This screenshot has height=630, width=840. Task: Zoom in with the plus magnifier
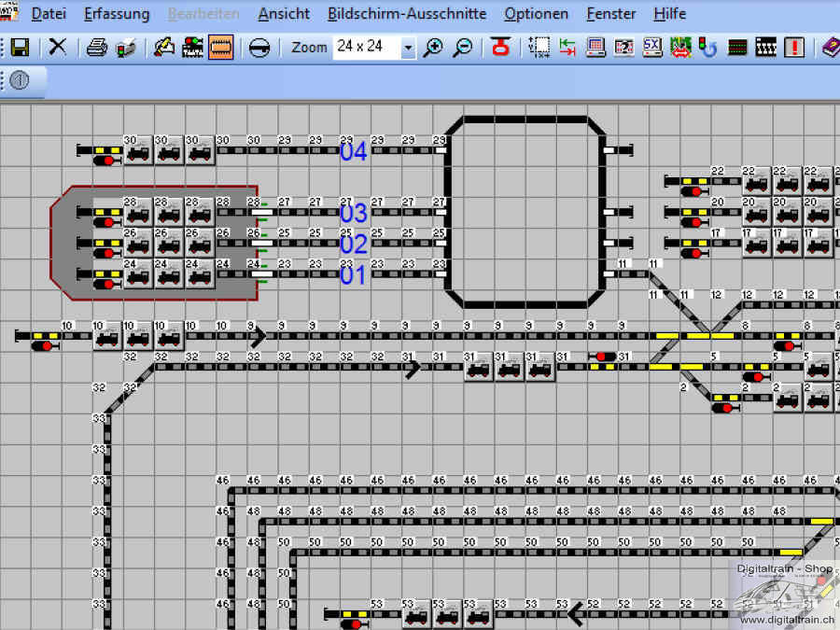[433, 47]
